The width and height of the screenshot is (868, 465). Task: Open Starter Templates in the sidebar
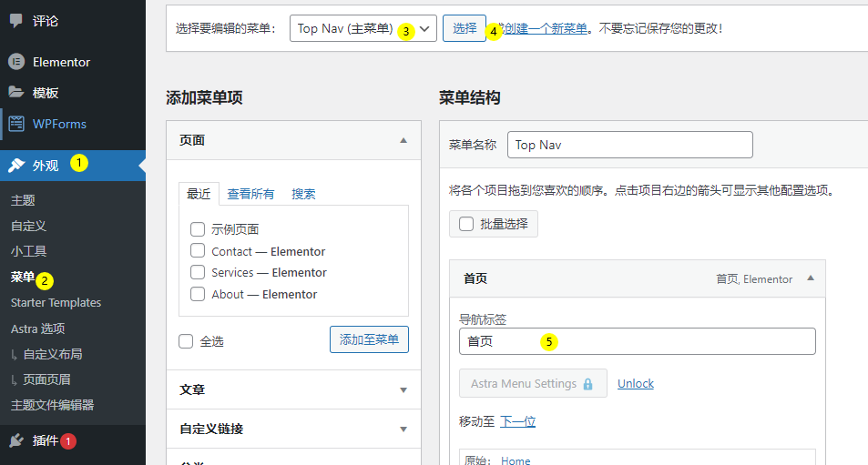[56, 302]
